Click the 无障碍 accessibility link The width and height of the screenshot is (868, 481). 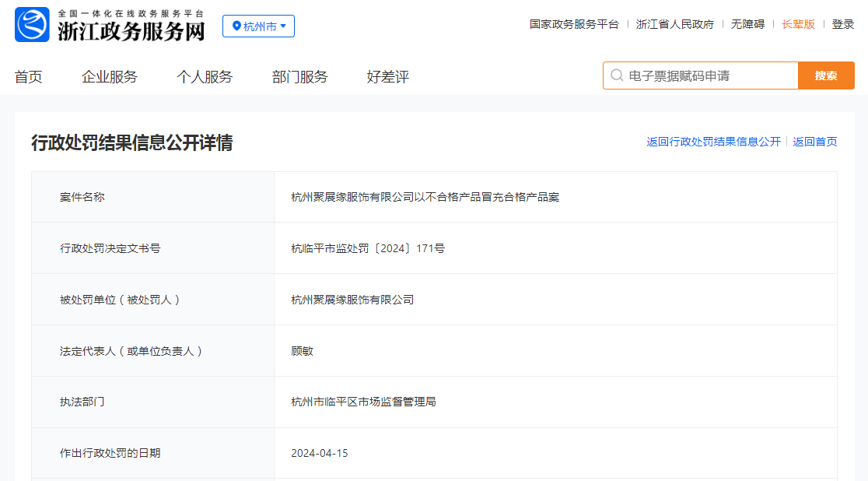[x=747, y=24]
